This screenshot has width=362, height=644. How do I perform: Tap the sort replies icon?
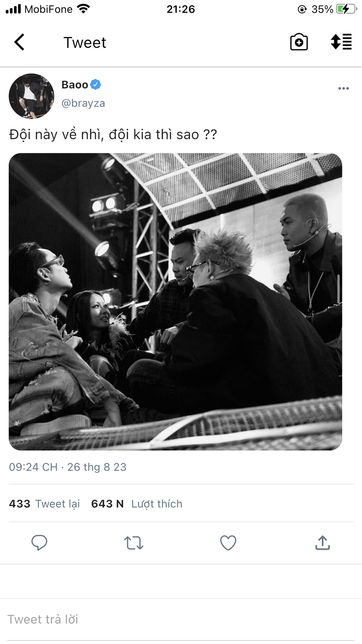coord(341,42)
